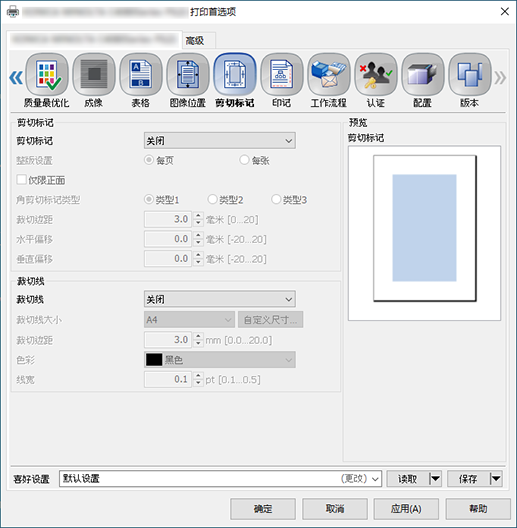Open the 色彩 黑色 dropdown
517x528 pixels.
pos(220,360)
